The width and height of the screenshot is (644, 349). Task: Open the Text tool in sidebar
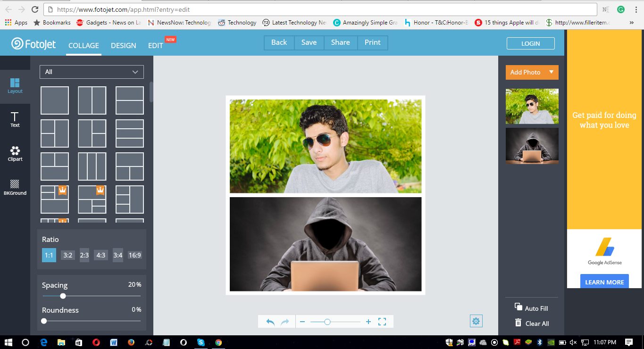point(15,120)
